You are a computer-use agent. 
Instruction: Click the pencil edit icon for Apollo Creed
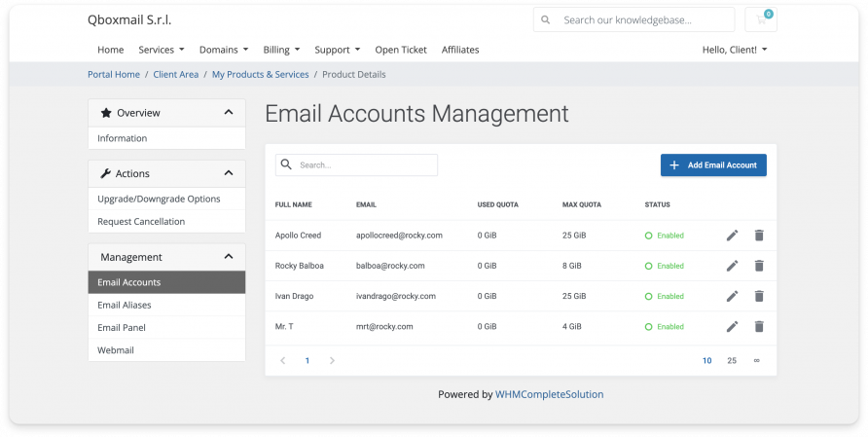pos(732,236)
